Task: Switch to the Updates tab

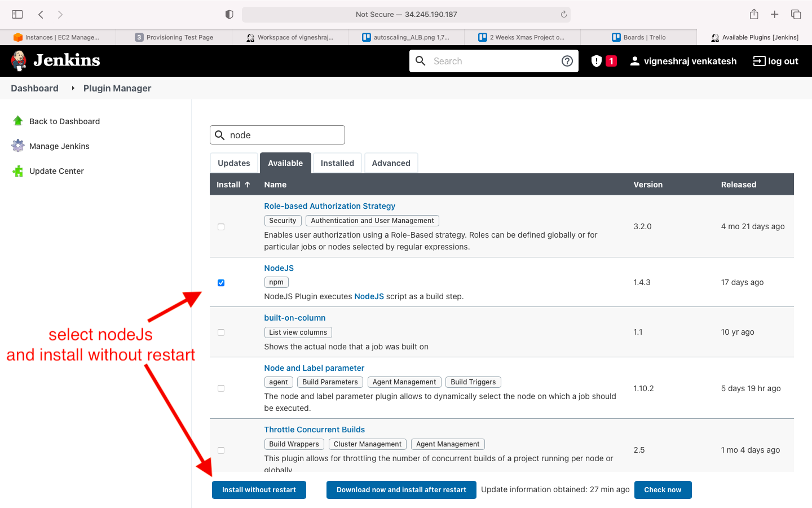Action: click(x=234, y=163)
